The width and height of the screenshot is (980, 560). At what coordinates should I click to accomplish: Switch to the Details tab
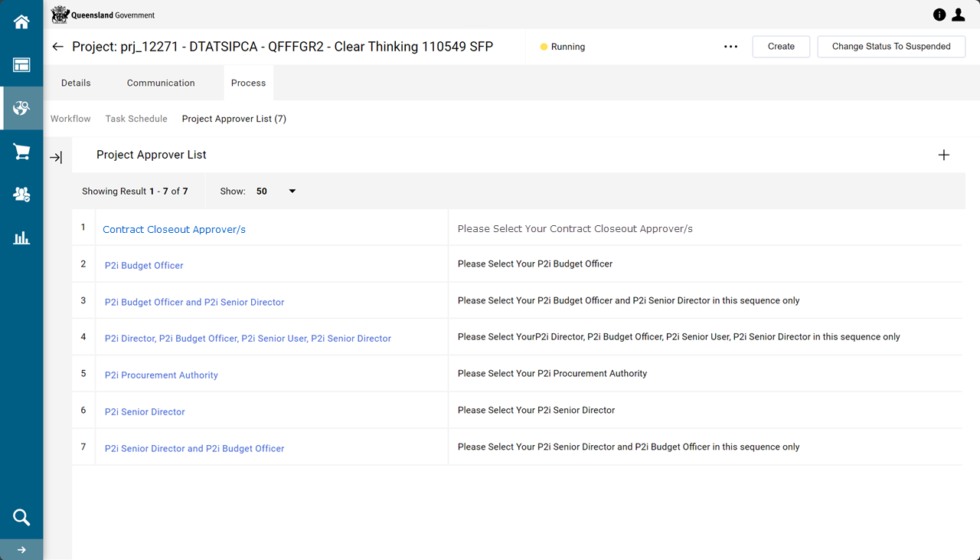pyautogui.click(x=76, y=83)
